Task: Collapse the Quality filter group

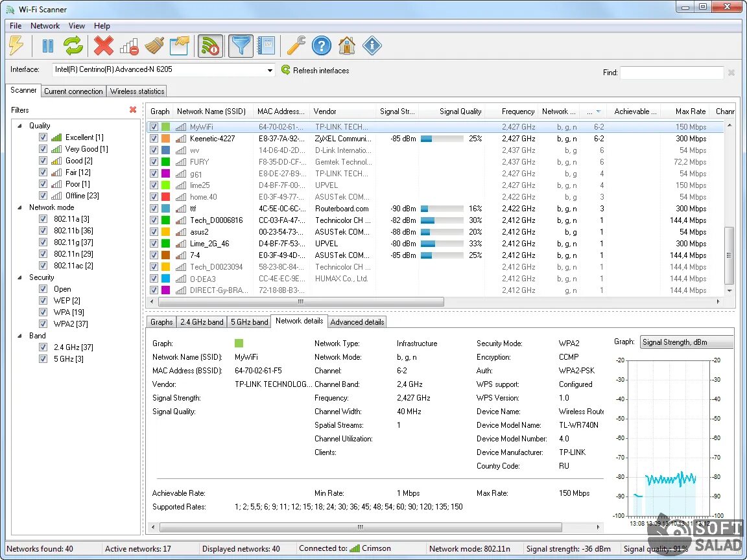Action: pos(20,126)
